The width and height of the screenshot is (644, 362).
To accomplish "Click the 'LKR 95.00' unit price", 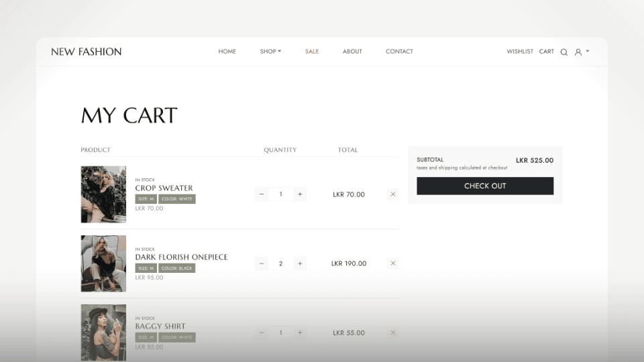I will [149, 278].
